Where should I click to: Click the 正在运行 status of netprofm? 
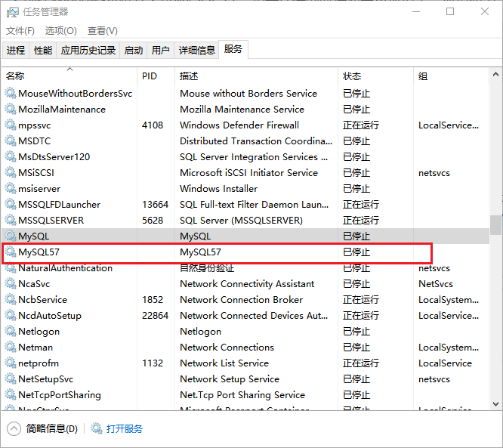click(x=360, y=363)
